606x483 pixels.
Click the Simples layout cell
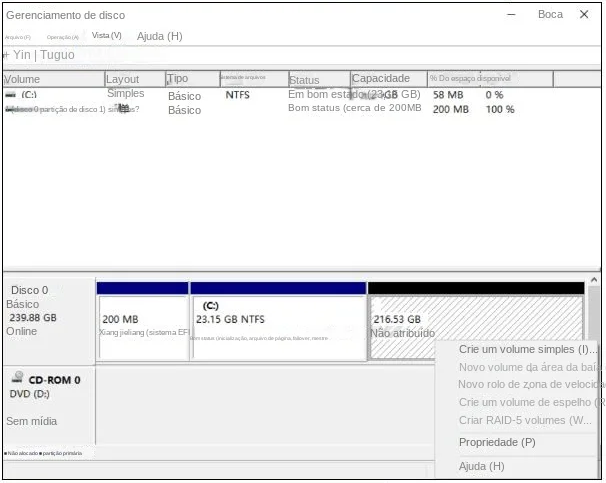click(126, 94)
